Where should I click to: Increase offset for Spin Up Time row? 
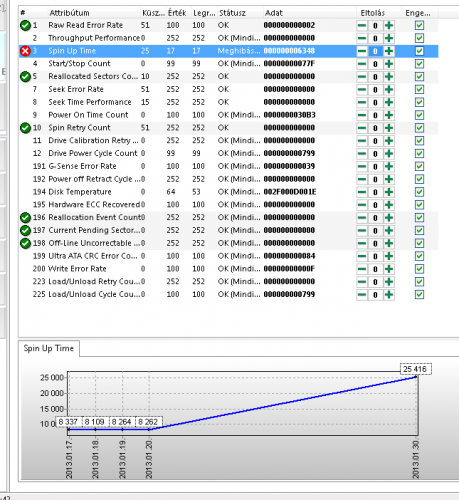[x=389, y=51]
